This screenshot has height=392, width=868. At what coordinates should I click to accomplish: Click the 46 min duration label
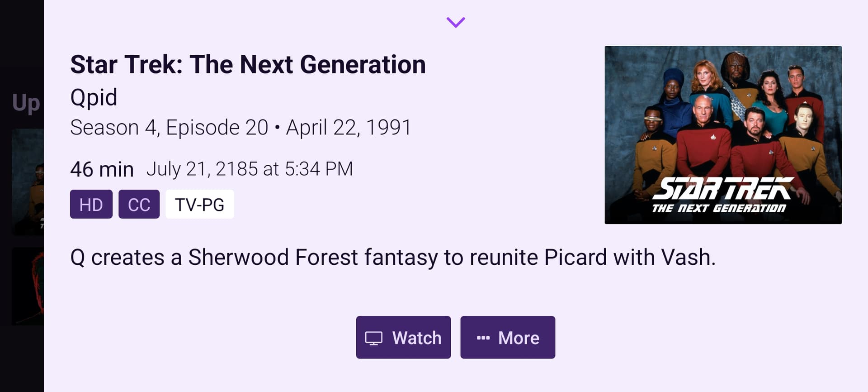(x=102, y=169)
